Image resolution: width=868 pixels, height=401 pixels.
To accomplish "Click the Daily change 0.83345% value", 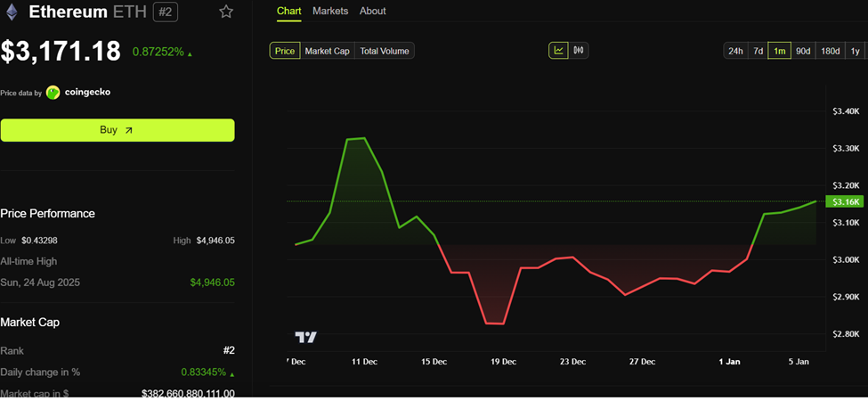I will pyautogui.click(x=207, y=372).
